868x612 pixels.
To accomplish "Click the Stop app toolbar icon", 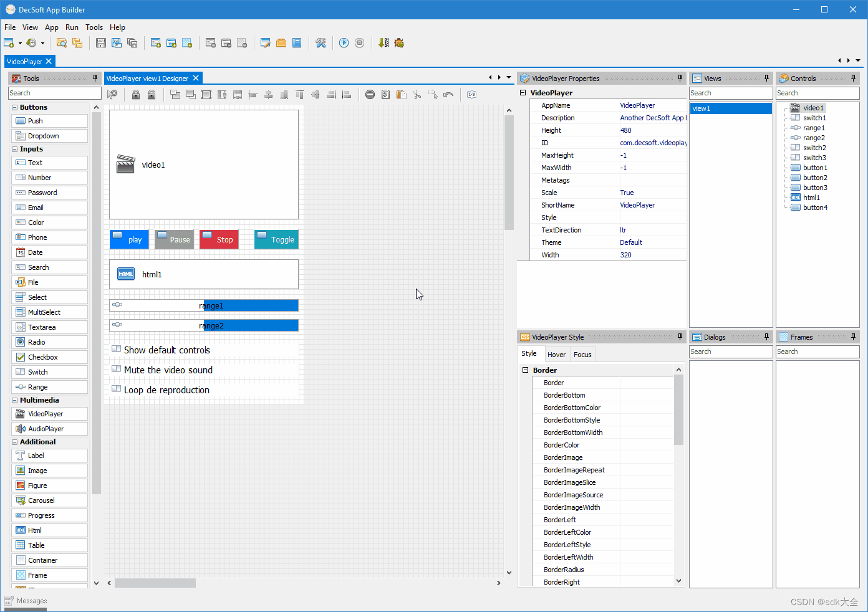I will 359,43.
